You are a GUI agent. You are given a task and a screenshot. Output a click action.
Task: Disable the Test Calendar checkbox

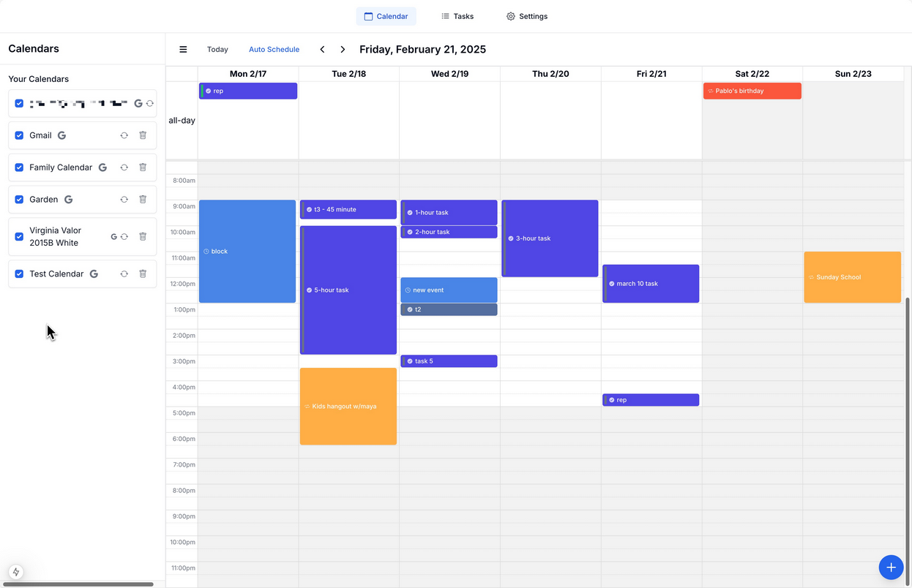click(19, 274)
